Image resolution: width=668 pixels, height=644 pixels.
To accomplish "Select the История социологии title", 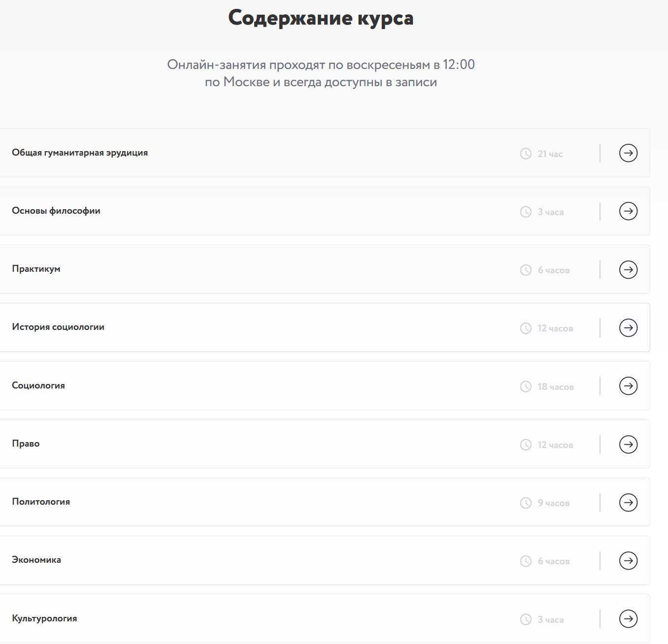I will click(58, 327).
